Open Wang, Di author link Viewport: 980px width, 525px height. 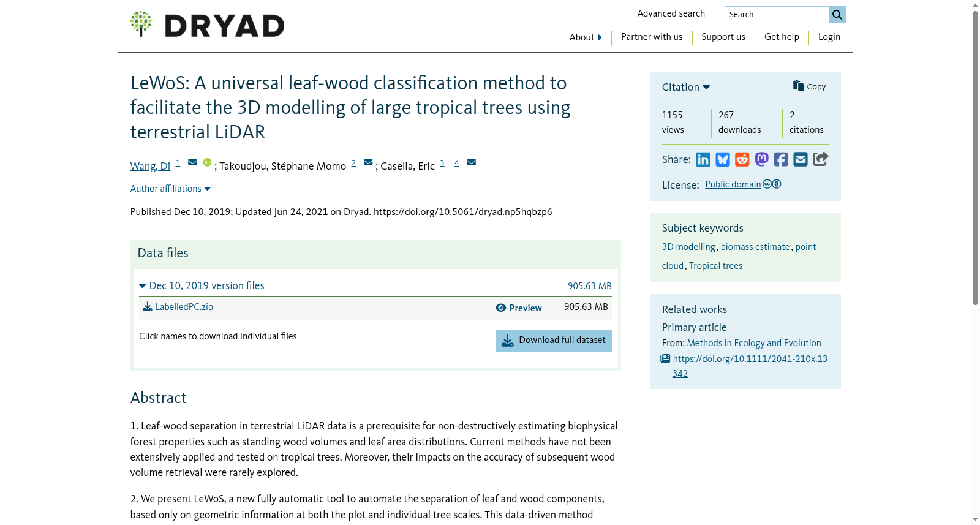pyautogui.click(x=150, y=166)
